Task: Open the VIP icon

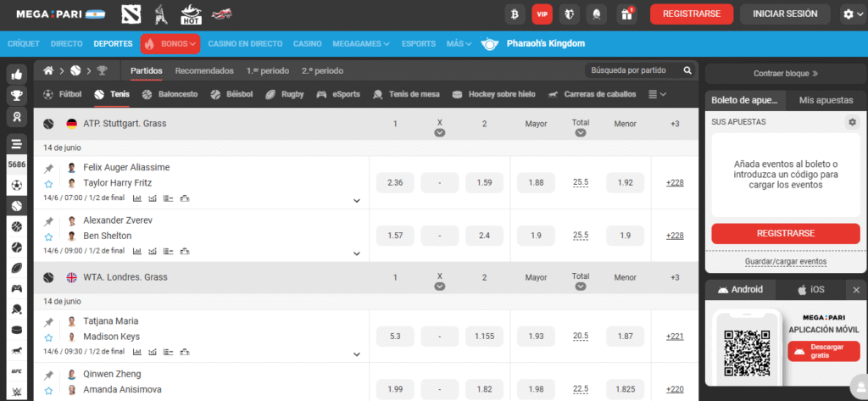Action: coord(542,14)
